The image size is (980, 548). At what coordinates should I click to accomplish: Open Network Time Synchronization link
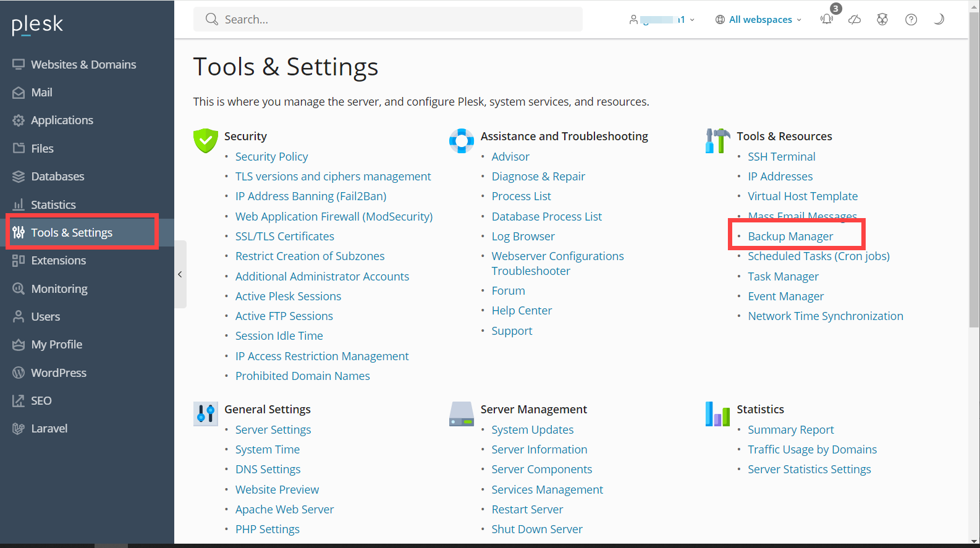[x=826, y=316]
